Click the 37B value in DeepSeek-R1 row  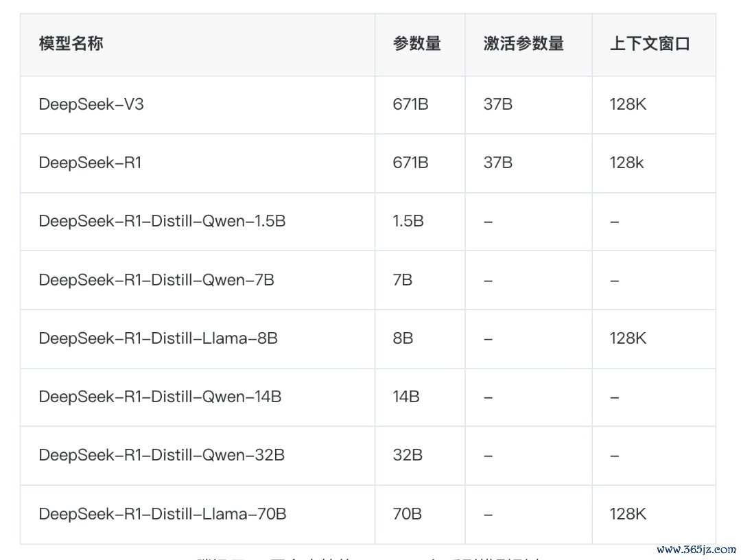[x=497, y=163]
